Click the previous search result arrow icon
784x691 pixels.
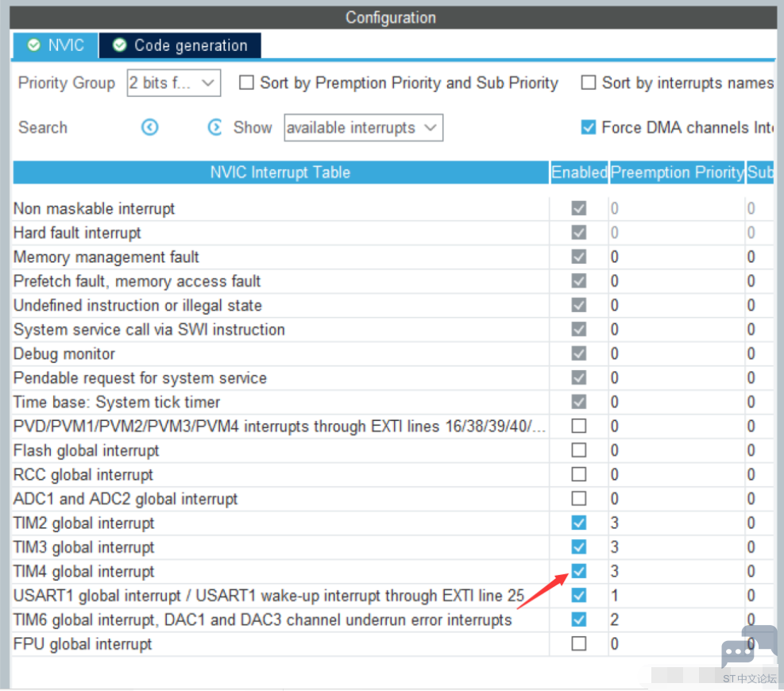(149, 127)
